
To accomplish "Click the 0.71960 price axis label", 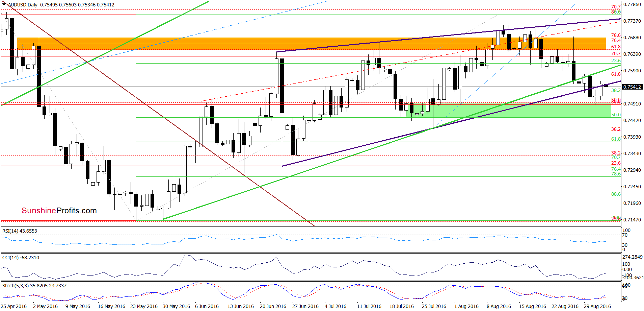I will click(632, 203).
